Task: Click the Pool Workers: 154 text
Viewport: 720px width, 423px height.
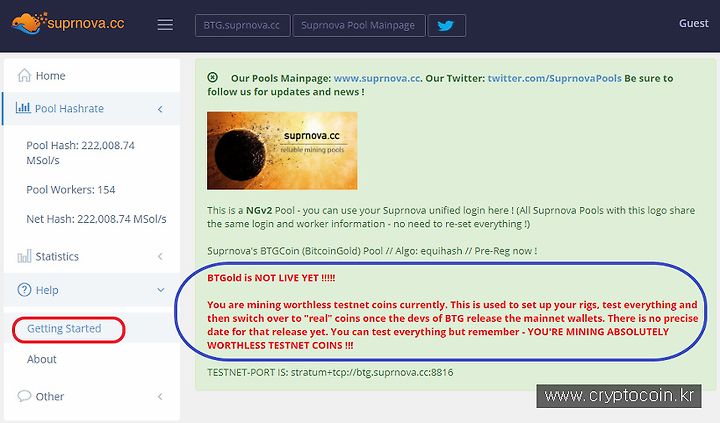Action: point(71,190)
